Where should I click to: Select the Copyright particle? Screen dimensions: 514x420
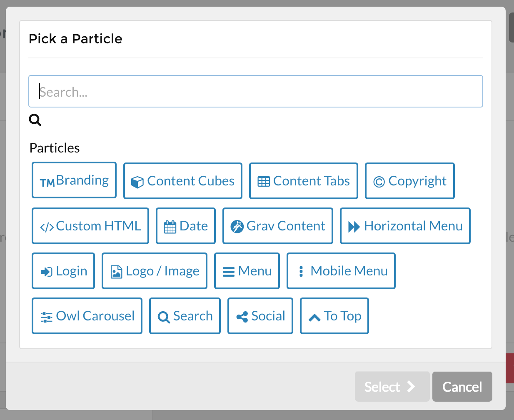tap(409, 181)
